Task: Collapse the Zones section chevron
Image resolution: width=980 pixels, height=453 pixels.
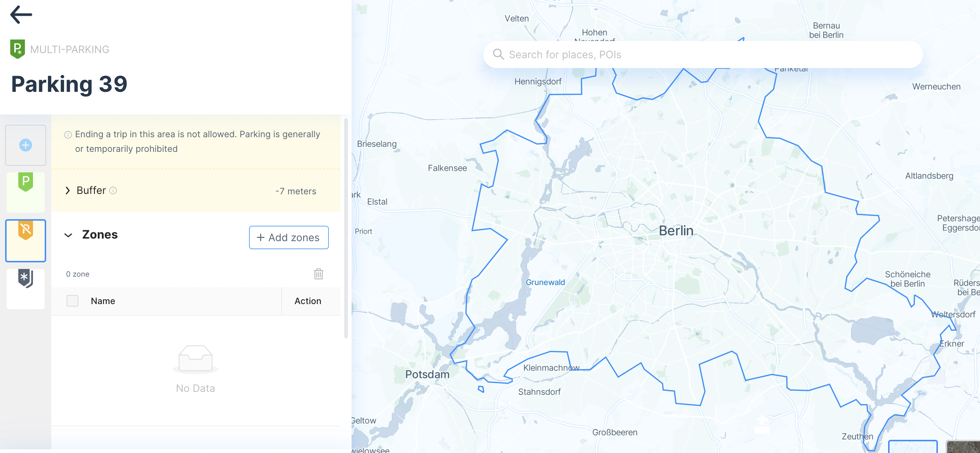Action: point(68,235)
